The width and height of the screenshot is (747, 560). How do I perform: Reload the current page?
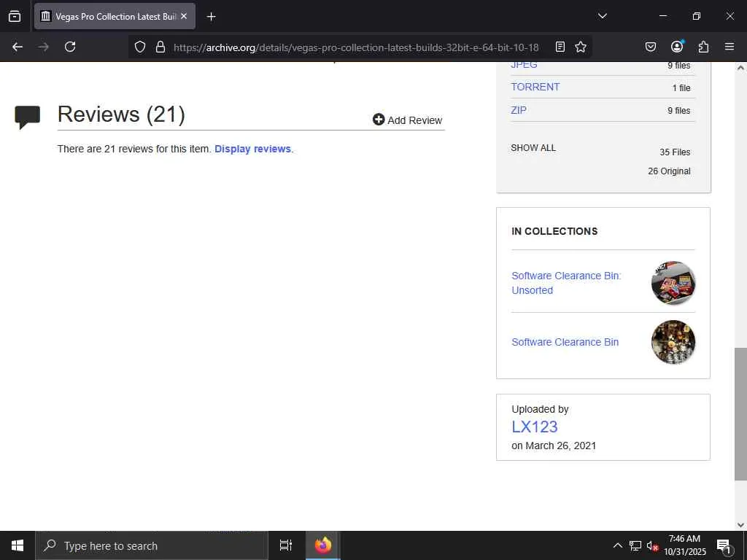[x=70, y=47]
